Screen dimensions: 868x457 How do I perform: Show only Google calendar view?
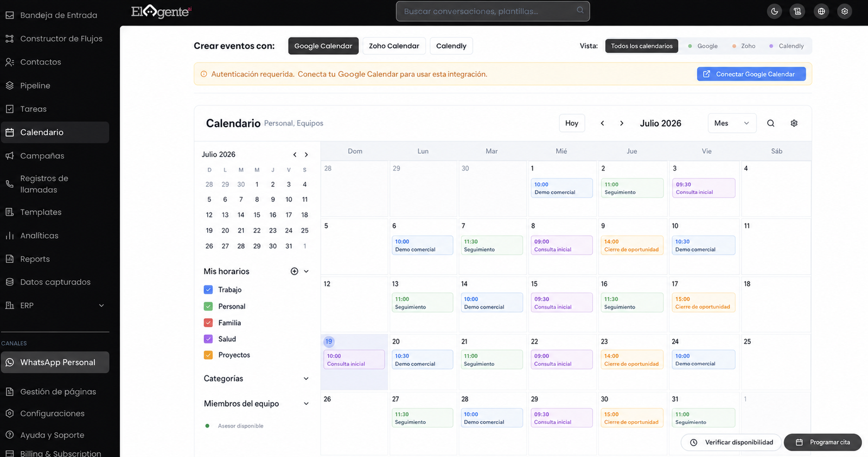(x=703, y=46)
